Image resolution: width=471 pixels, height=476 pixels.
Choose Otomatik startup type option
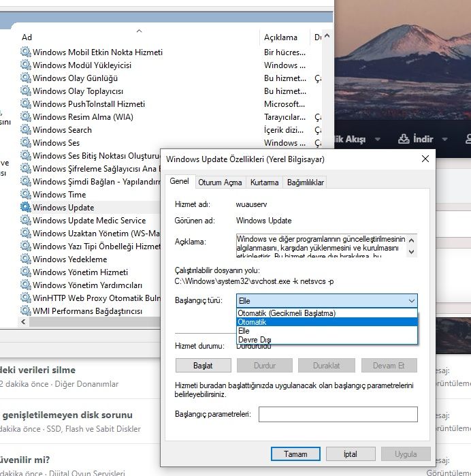pyautogui.click(x=327, y=322)
